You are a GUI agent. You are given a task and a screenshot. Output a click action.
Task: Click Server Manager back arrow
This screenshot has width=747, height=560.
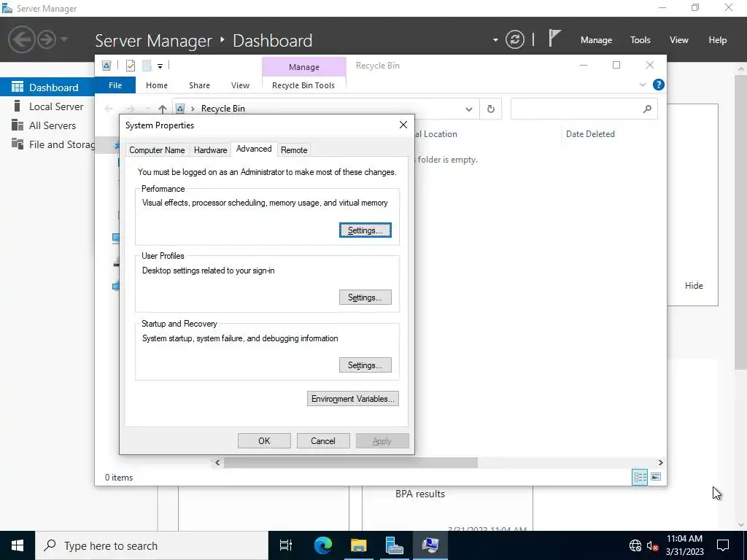22,39
